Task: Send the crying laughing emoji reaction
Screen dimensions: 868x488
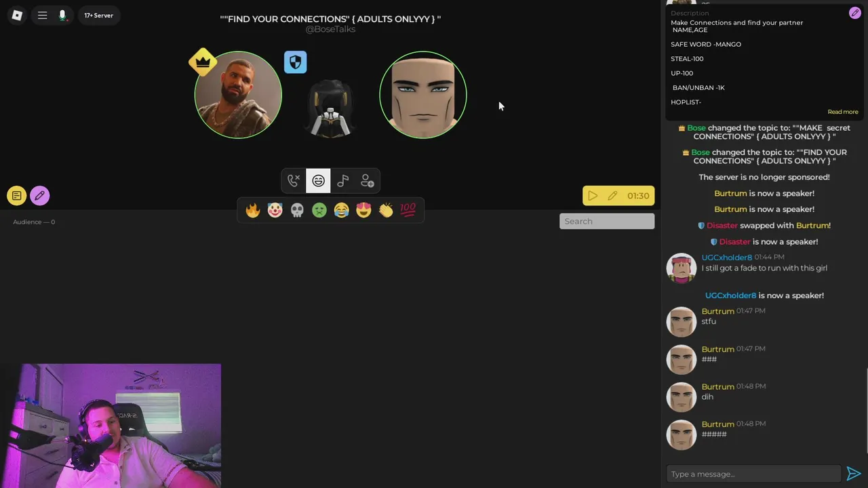Action: [341, 210]
